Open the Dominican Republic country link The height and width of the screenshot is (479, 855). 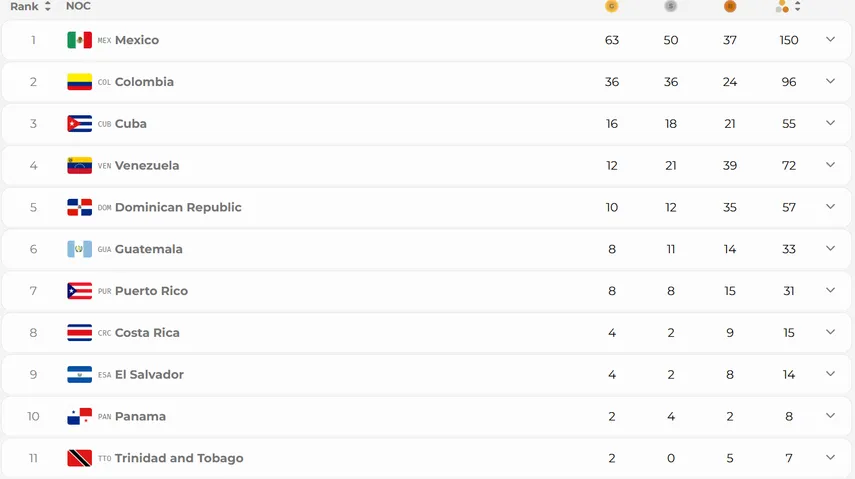pyautogui.click(x=178, y=207)
